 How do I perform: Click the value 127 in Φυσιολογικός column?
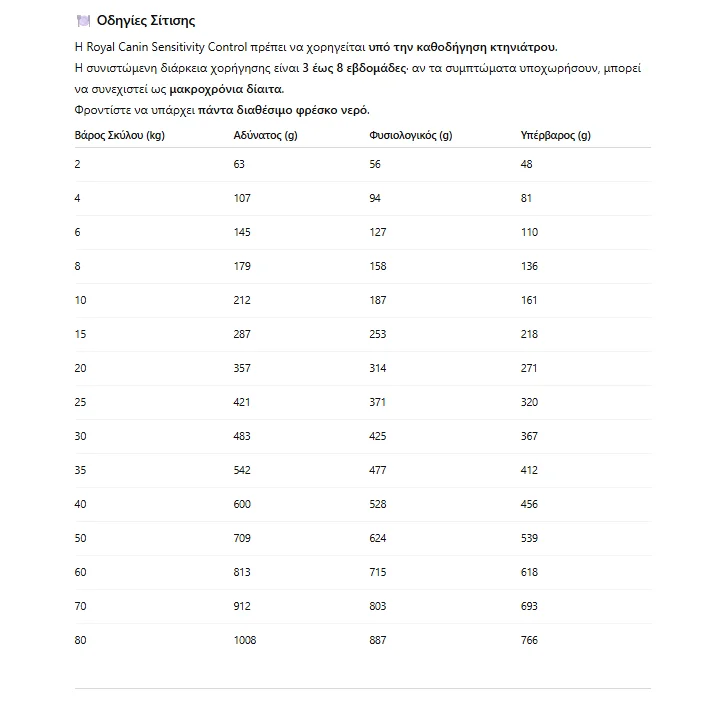click(x=378, y=232)
